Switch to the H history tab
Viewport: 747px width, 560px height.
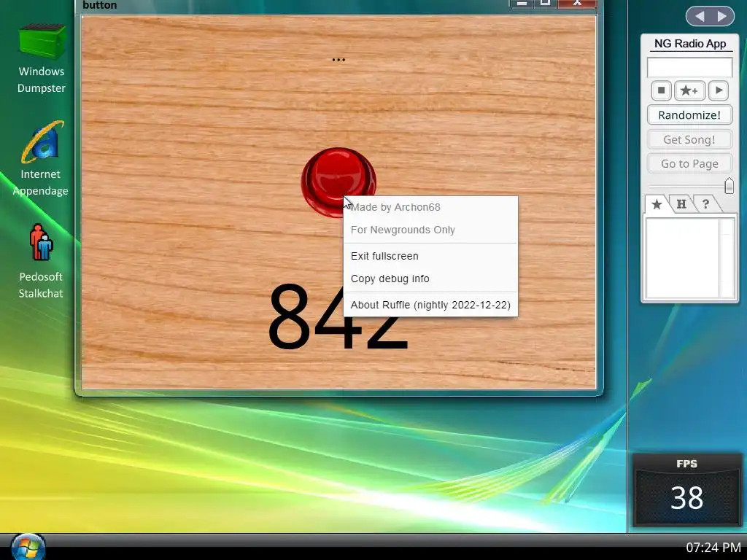click(x=681, y=204)
